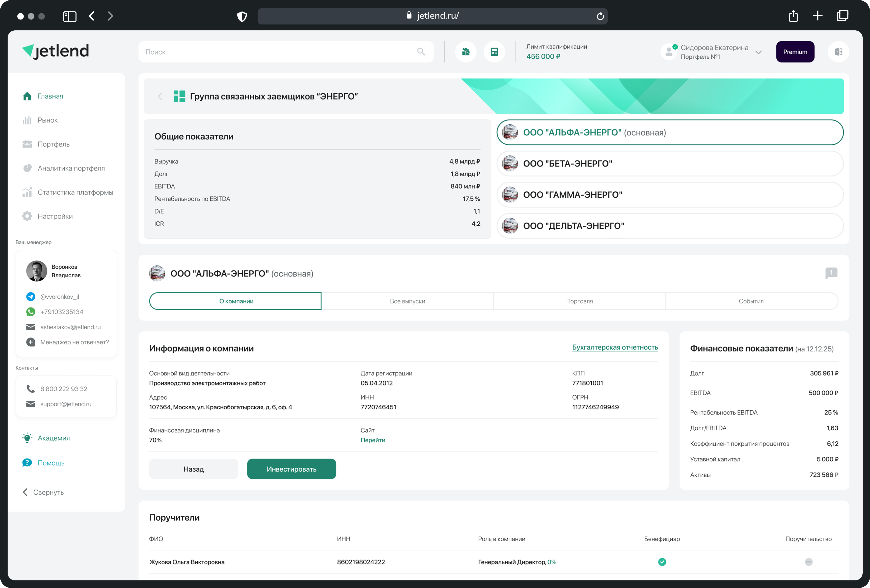Click the @vvoronkov_jl Telegram handle
Image resolution: width=870 pixels, height=588 pixels.
click(60, 297)
